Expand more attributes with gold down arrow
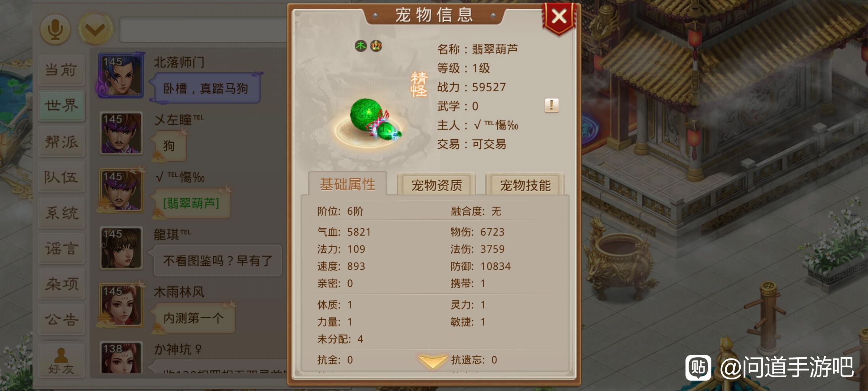The width and height of the screenshot is (868, 391). (432, 361)
